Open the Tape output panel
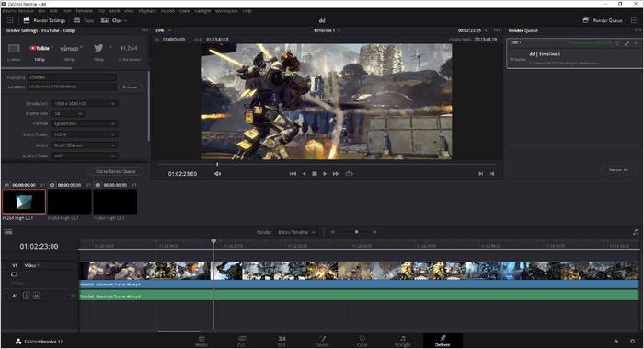Screen dimensions: 644x349 tap(84, 20)
